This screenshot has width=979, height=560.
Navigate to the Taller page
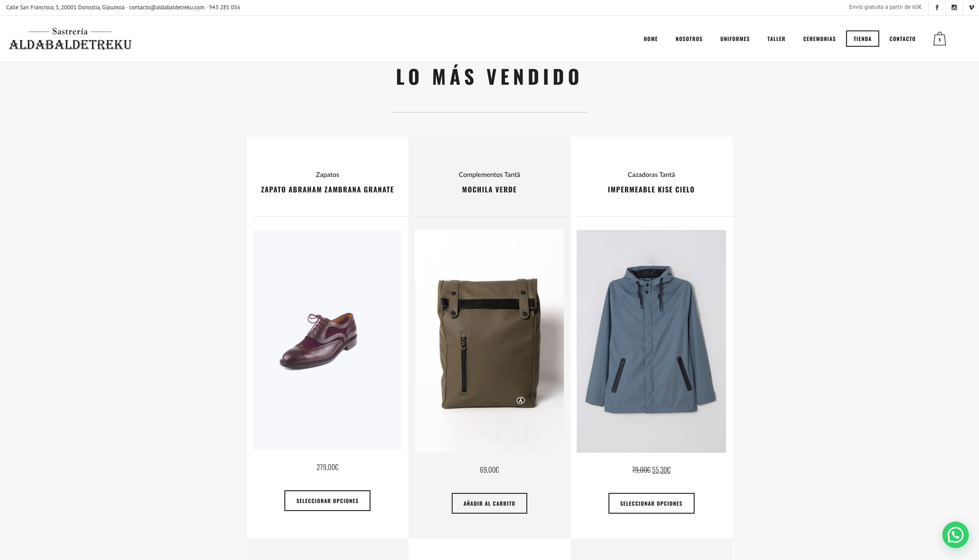[776, 39]
